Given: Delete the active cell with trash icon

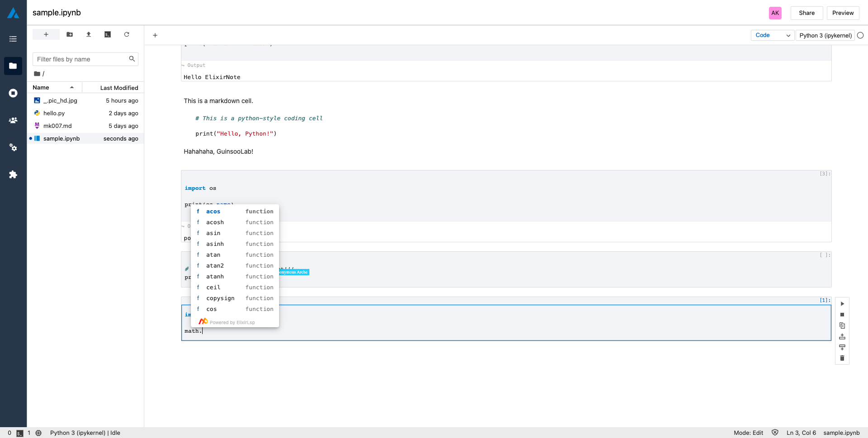Looking at the screenshot, I should point(842,358).
